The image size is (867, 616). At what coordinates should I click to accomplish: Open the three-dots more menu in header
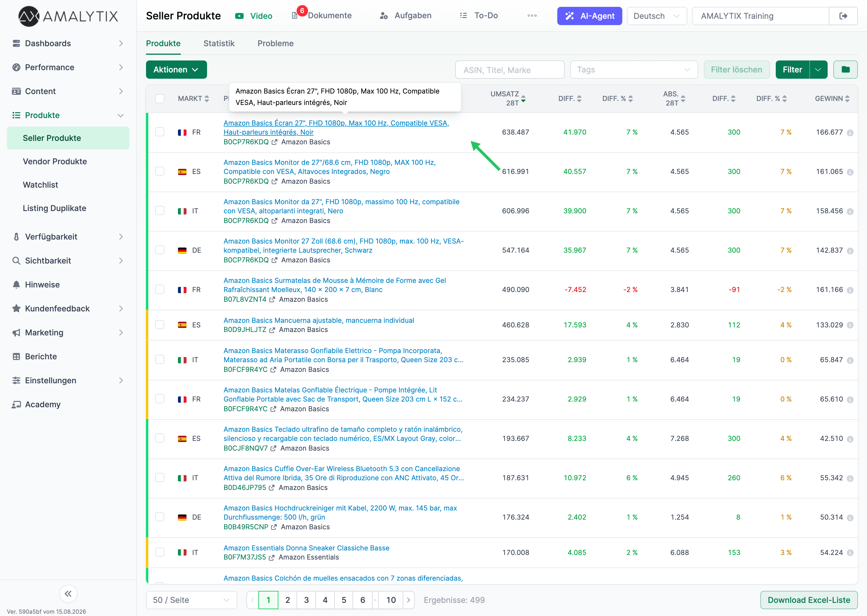[x=532, y=16]
